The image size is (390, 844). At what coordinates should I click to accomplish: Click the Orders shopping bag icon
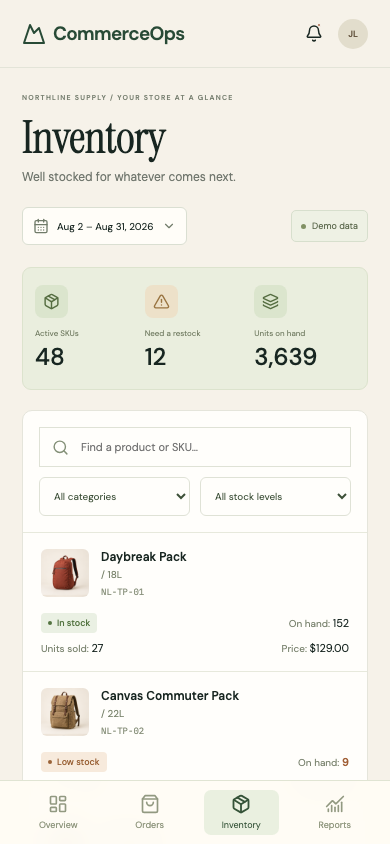[150, 804]
